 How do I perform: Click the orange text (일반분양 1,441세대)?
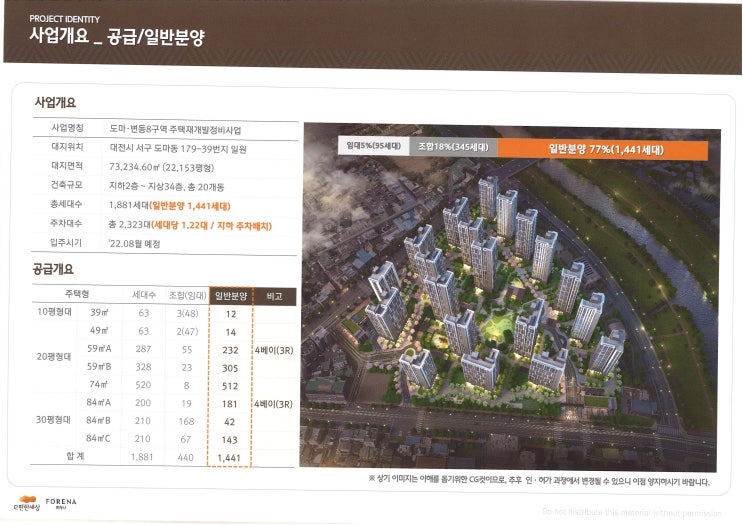pos(190,206)
